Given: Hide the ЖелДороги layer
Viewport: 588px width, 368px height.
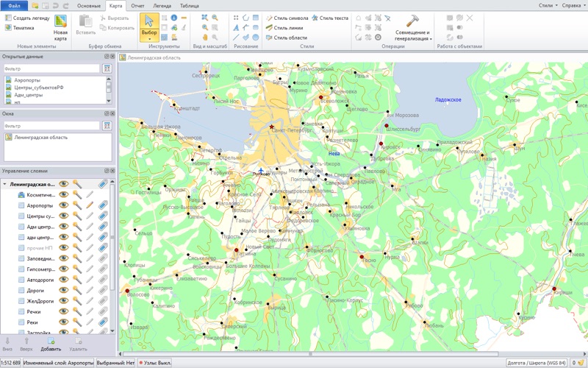Looking at the screenshot, I should 64,301.
